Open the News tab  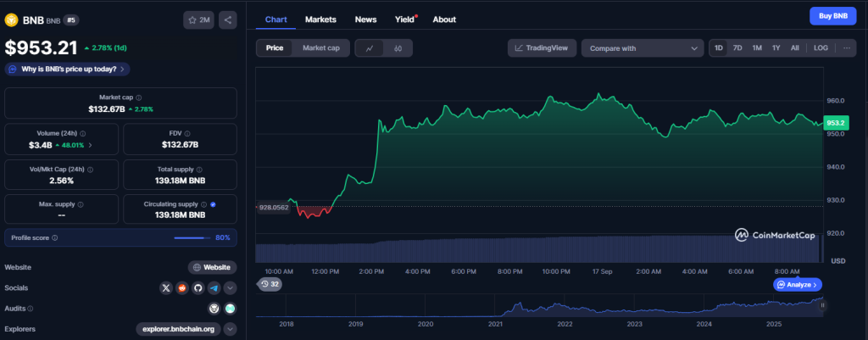coord(366,19)
